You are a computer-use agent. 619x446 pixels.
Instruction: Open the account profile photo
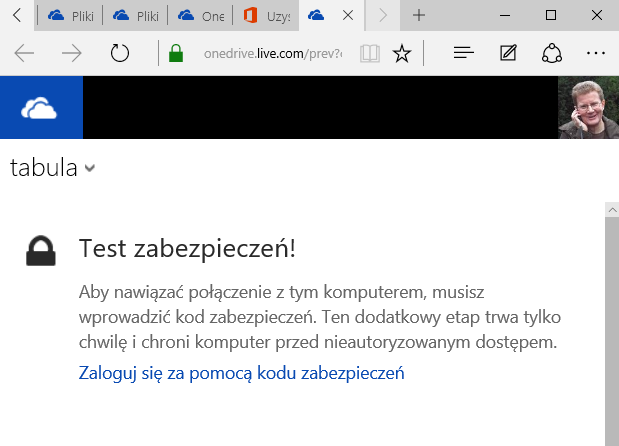tap(588, 108)
